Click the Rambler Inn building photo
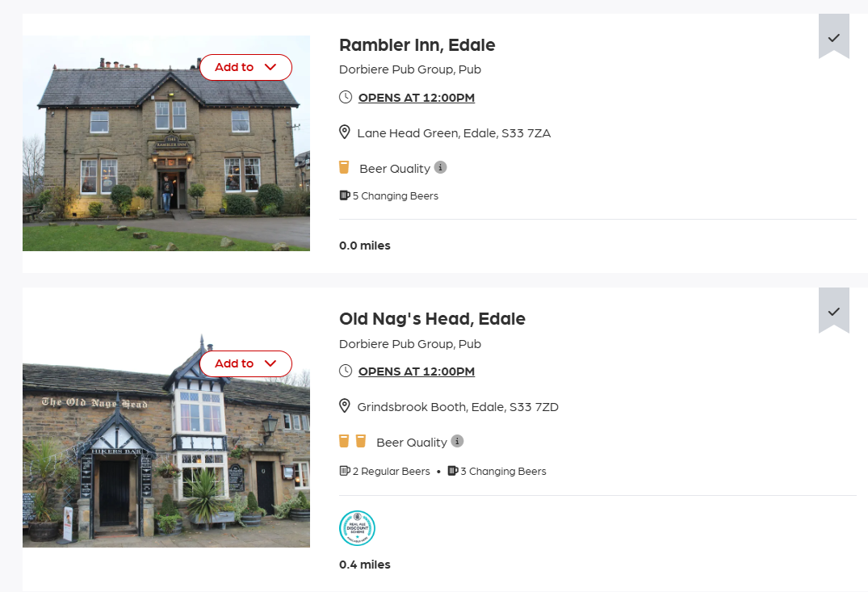This screenshot has width=868, height=592. [x=166, y=144]
